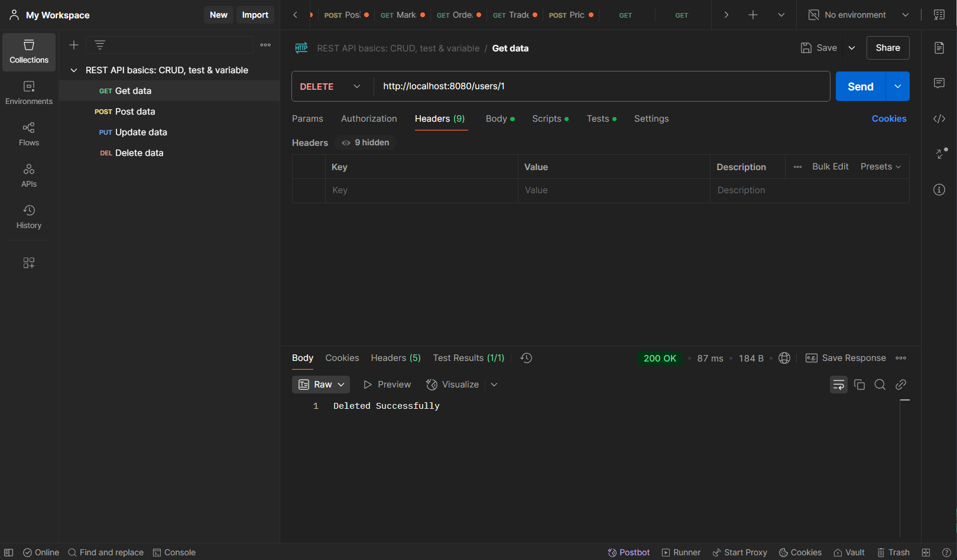This screenshot has height=560, width=957.
Task: Open the Flows sidebar panel
Action: coord(29,135)
